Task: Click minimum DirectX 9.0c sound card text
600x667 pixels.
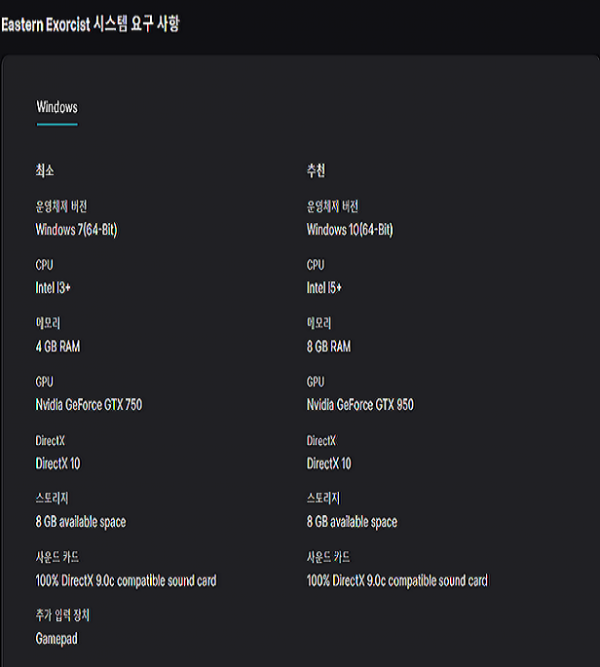Action: (126, 581)
